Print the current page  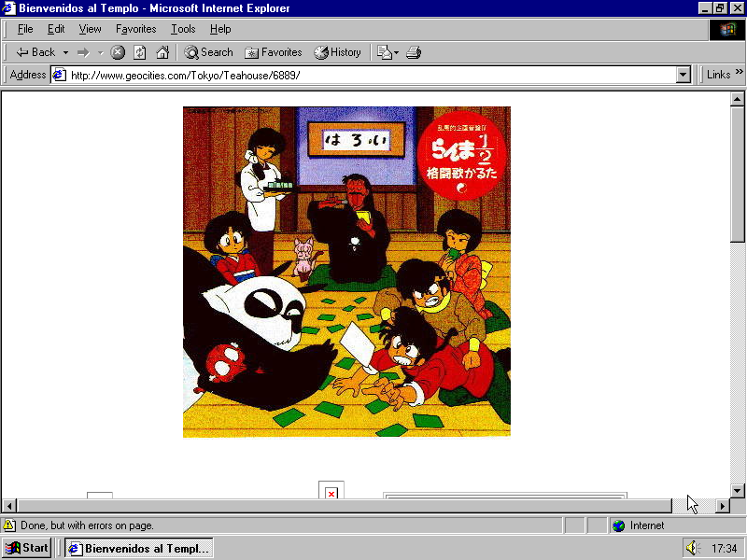[x=414, y=52]
